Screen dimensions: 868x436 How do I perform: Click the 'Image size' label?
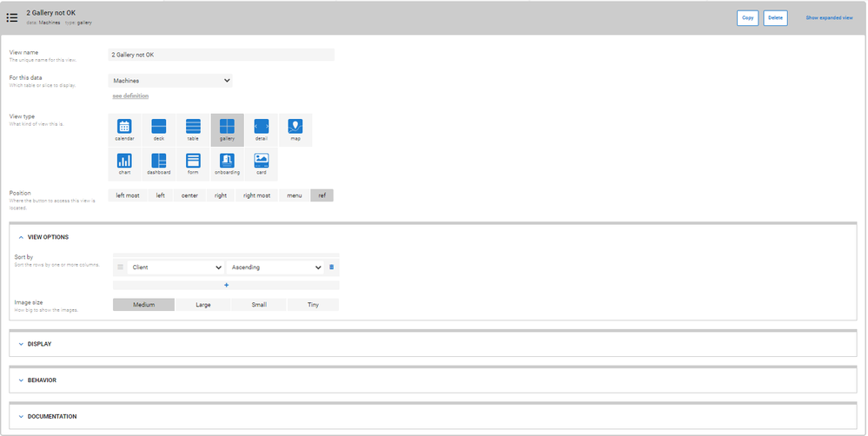point(28,302)
